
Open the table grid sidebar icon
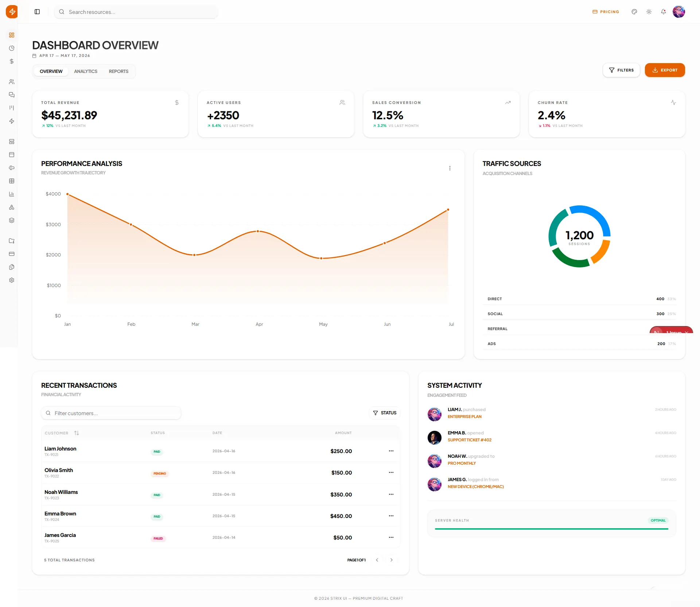pos(12,181)
